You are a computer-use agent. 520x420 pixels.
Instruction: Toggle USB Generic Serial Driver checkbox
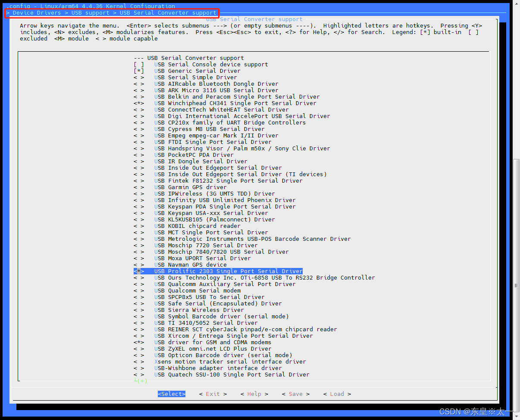(x=139, y=71)
